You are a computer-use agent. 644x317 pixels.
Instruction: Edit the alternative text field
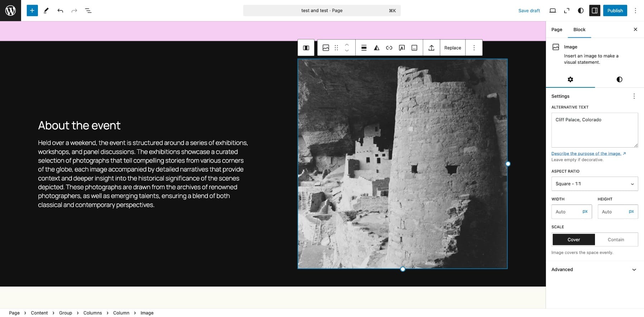pos(595,130)
